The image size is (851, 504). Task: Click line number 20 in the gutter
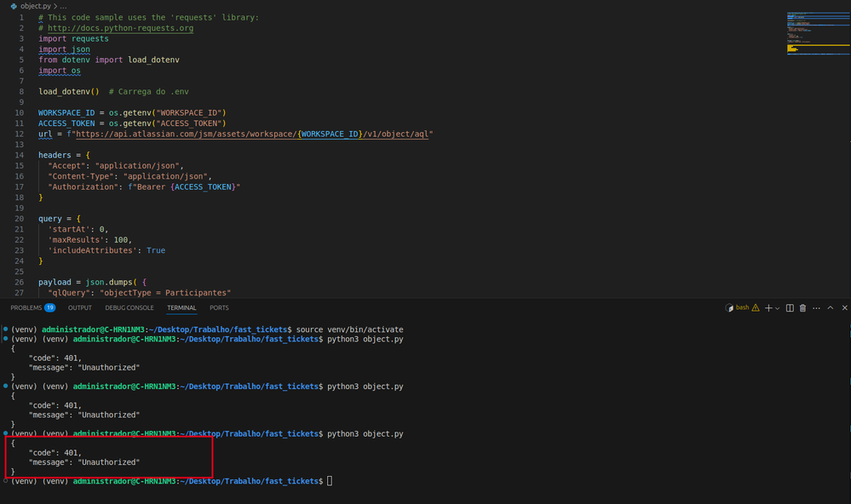[x=19, y=219]
